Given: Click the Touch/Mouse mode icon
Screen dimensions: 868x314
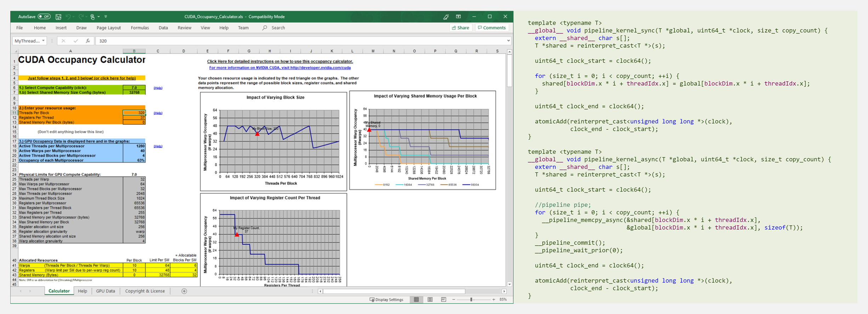Looking at the screenshot, I should [x=92, y=17].
